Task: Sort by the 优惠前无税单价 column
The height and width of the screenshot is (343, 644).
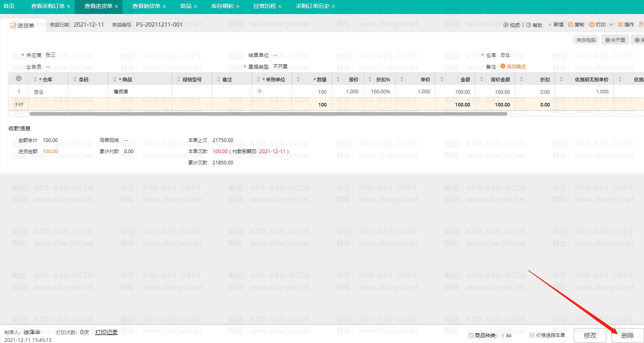Action: point(561,79)
